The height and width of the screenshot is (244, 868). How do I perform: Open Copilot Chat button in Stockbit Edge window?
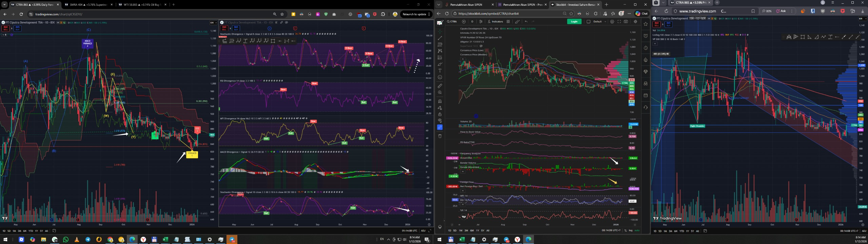[x=642, y=14]
